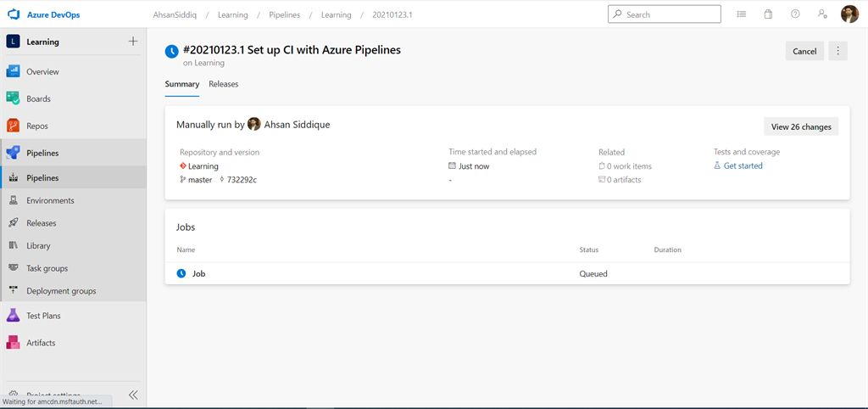Image resolution: width=868 pixels, height=409 pixels.
Task: Click the Repos icon in sidebar
Action: [13, 126]
